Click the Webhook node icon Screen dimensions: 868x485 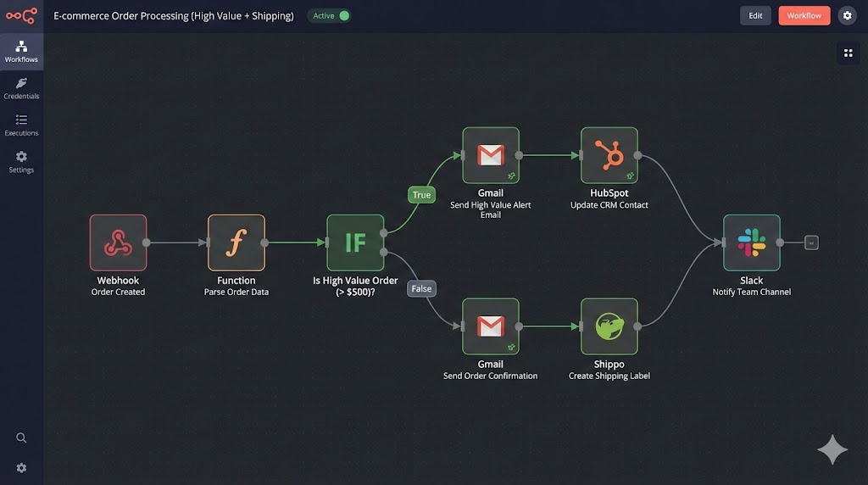(x=118, y=242)
